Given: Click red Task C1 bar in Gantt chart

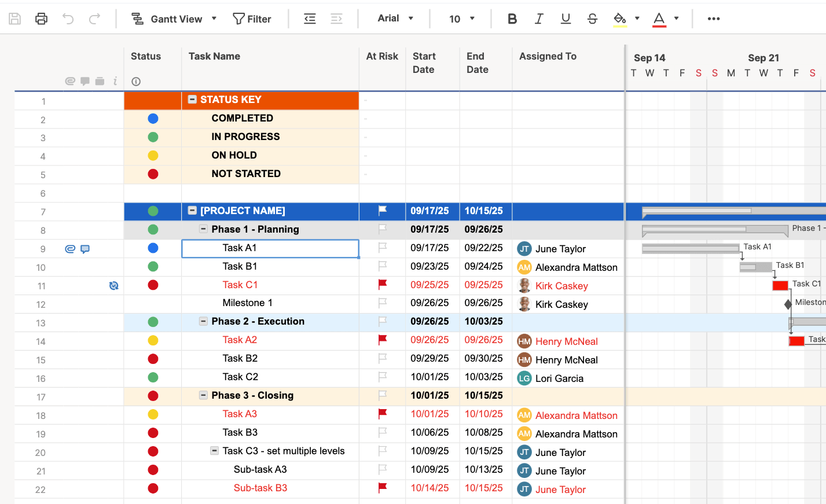Looking at the screenshot, I should coord(780,285).
